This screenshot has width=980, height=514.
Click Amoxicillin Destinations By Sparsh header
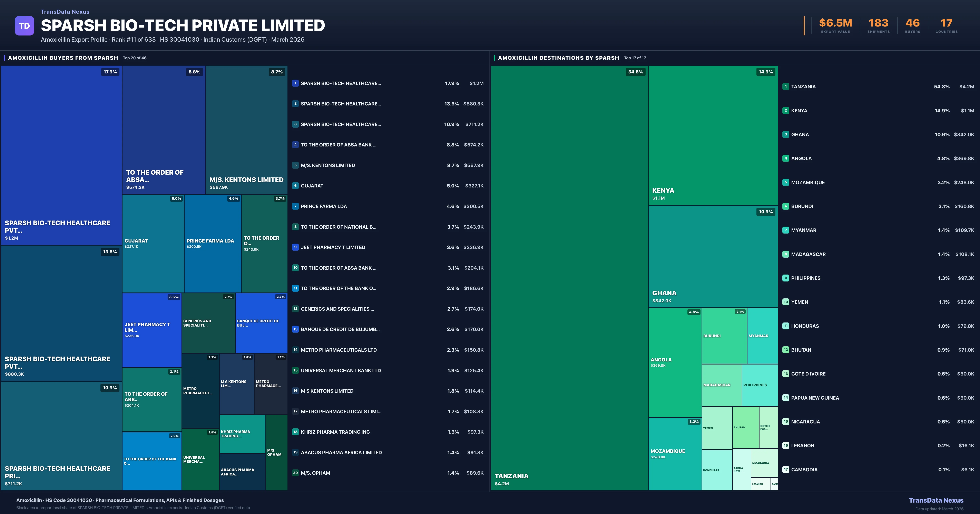click(558, 58)
